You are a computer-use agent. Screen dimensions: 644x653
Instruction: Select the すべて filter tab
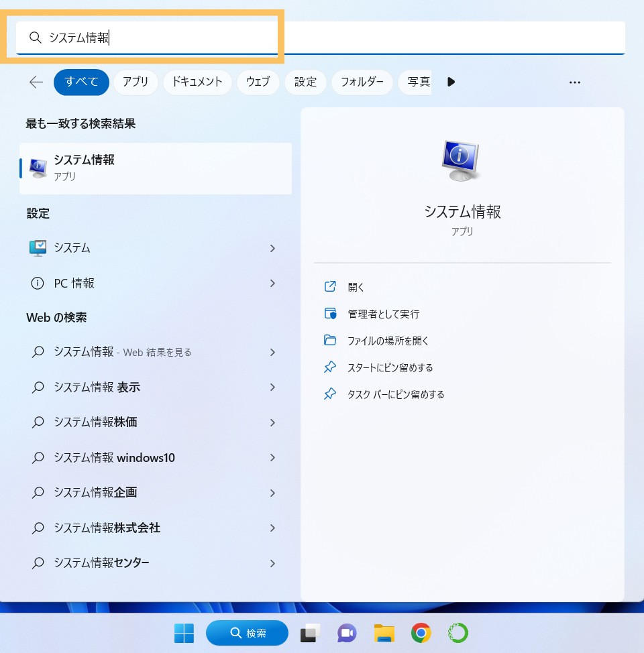coord(81,82)
